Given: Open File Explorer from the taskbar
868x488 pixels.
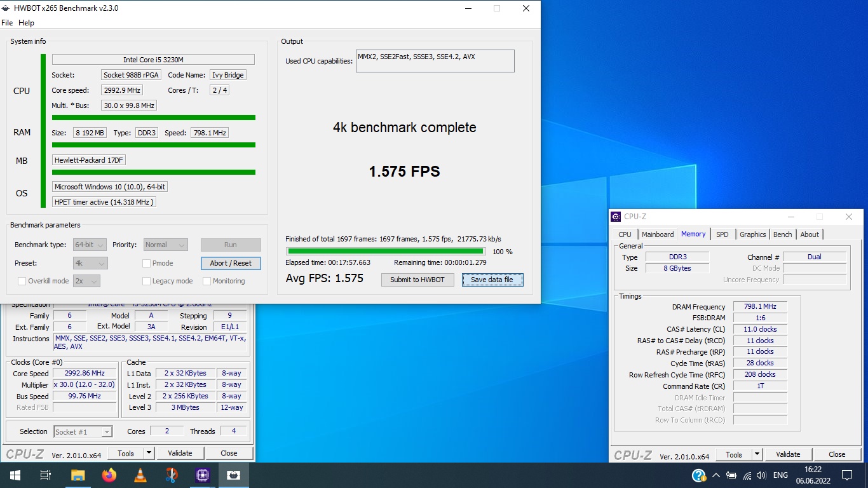Looking at the screenshot, I should 78,475.
